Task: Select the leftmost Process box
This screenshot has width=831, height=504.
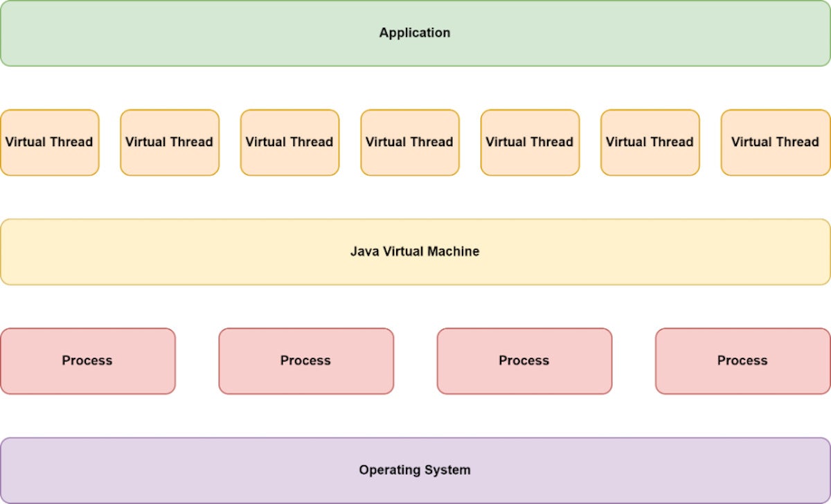Action: pos(87,361)
